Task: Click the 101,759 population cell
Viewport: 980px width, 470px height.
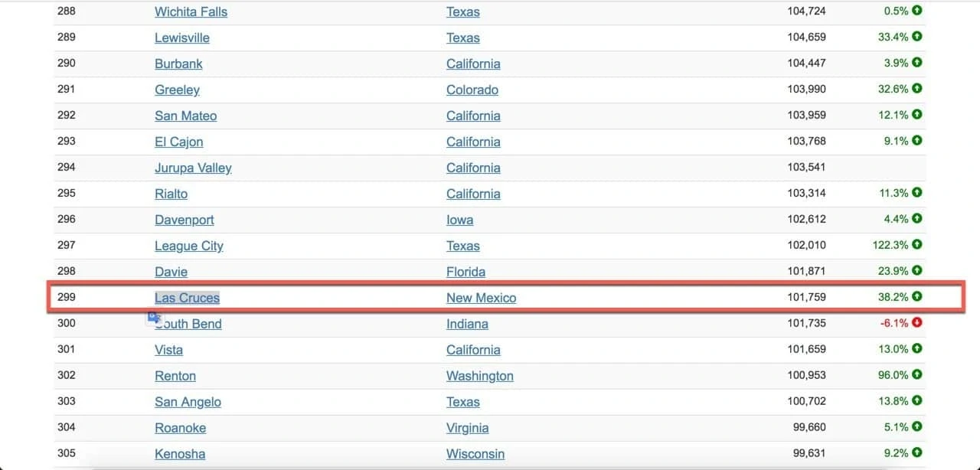Action: click(x=806, y=297)
